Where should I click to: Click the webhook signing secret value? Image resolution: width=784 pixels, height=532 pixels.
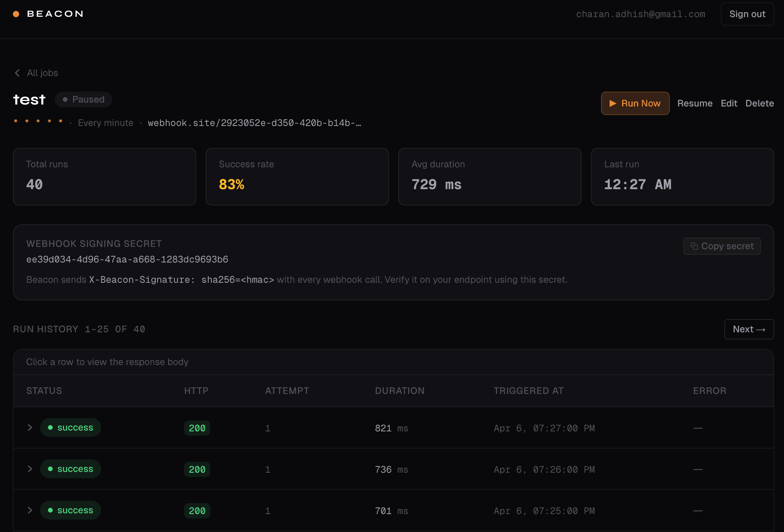coord(127,259)
